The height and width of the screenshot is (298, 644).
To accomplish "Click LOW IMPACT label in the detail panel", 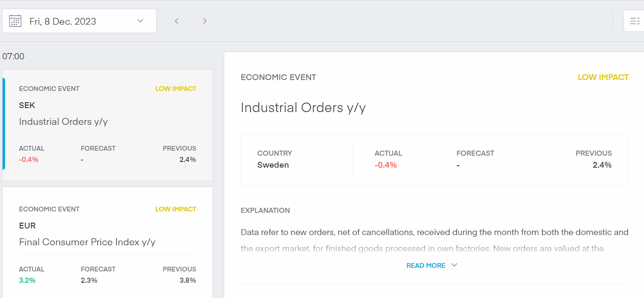I will tap(603, 77).
